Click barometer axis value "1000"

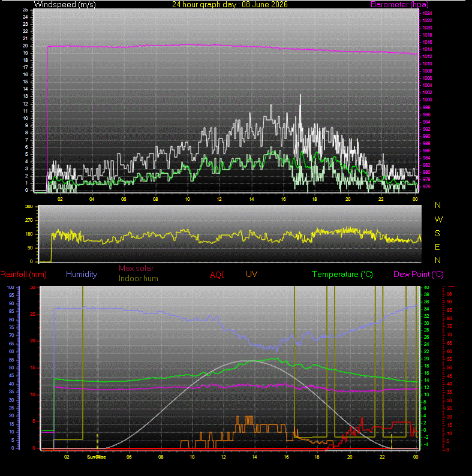tap(427, 100)
